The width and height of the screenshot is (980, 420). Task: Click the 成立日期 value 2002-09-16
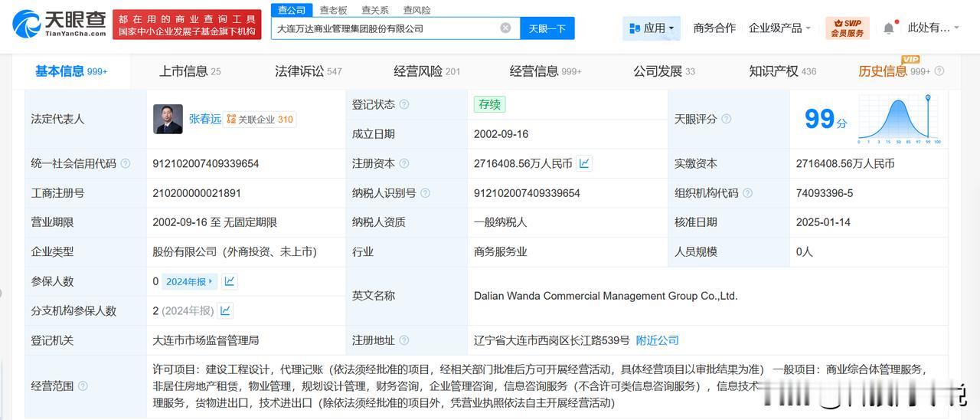pos(501,133)
